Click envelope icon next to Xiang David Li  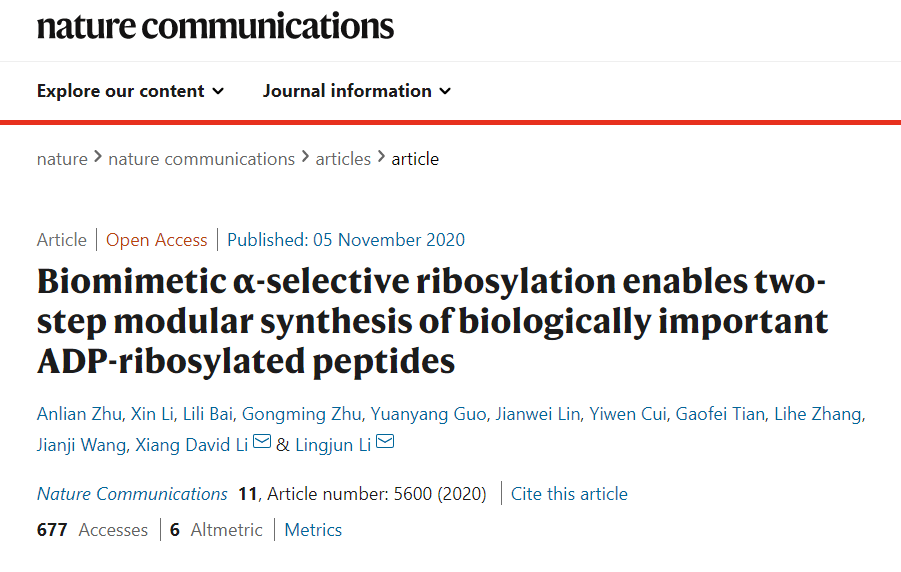[x=262, y=442]
